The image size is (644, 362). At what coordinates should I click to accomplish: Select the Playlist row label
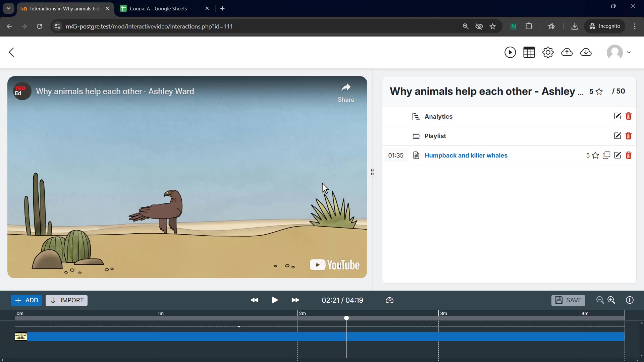pos(435,136)
